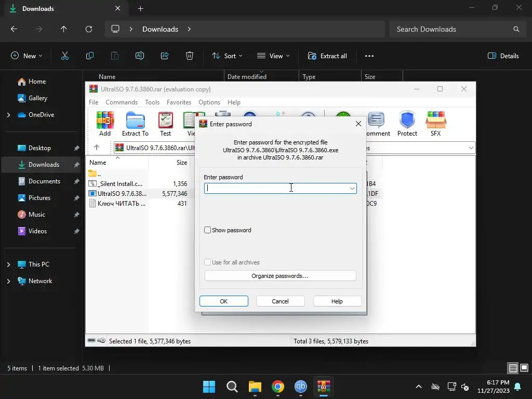Click the up-one-level arrow in WinRAR

pos(97,147)
